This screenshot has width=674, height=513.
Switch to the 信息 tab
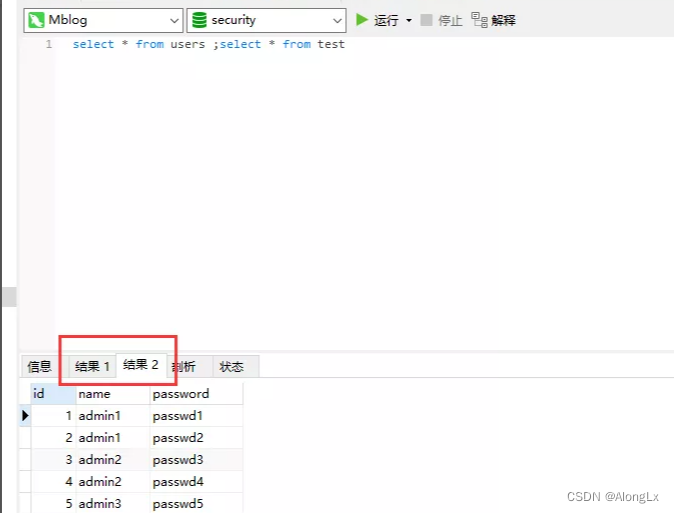point(40,366)
